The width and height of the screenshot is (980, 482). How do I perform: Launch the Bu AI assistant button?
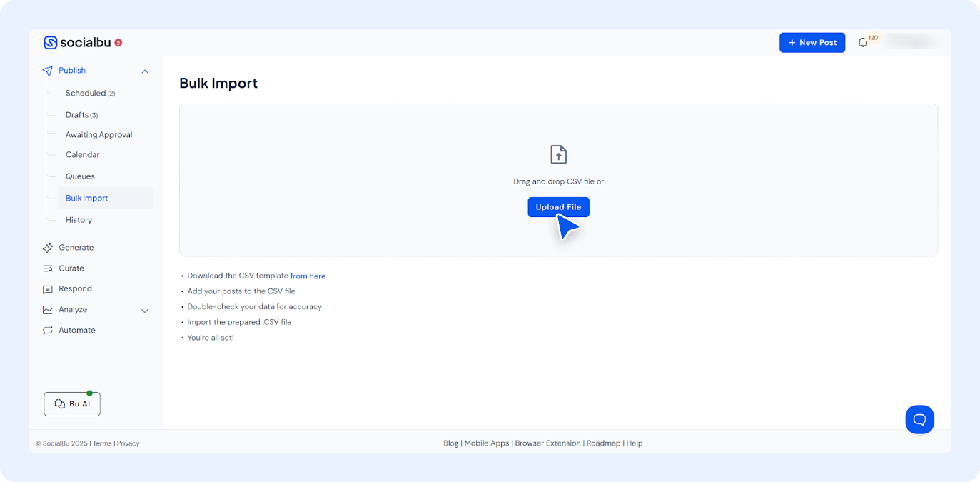(72, 404)
